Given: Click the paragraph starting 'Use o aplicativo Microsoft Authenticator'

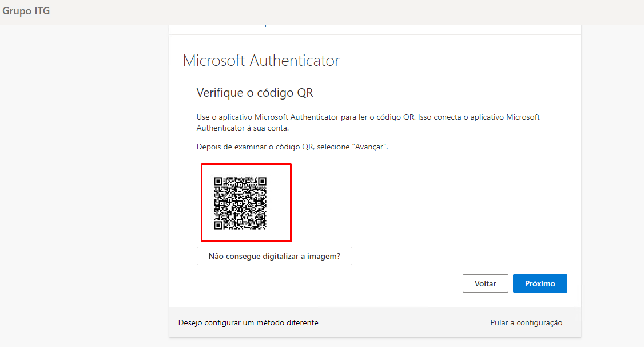Looking at the screenshot, I should [x=368, y=122].
